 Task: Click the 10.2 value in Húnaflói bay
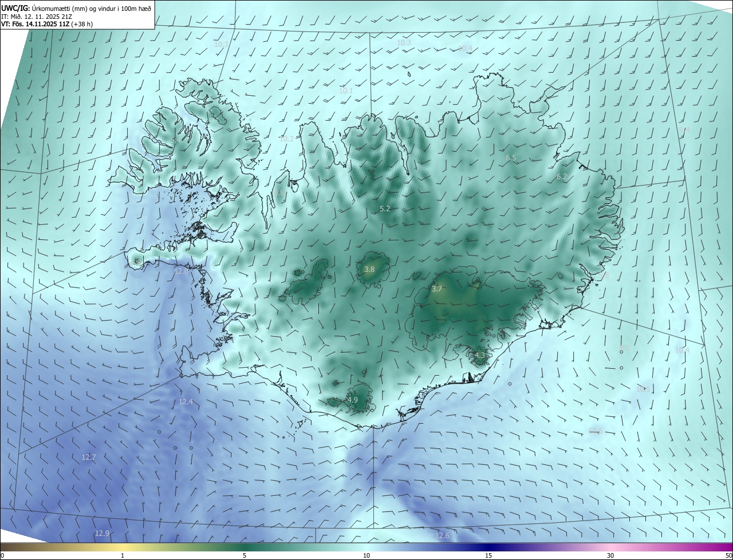[286, 139]
